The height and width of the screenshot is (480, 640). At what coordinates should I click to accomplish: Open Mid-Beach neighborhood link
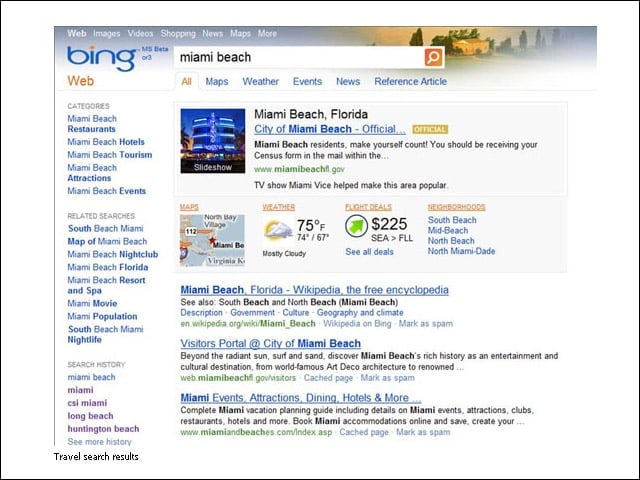pos(448,230)
